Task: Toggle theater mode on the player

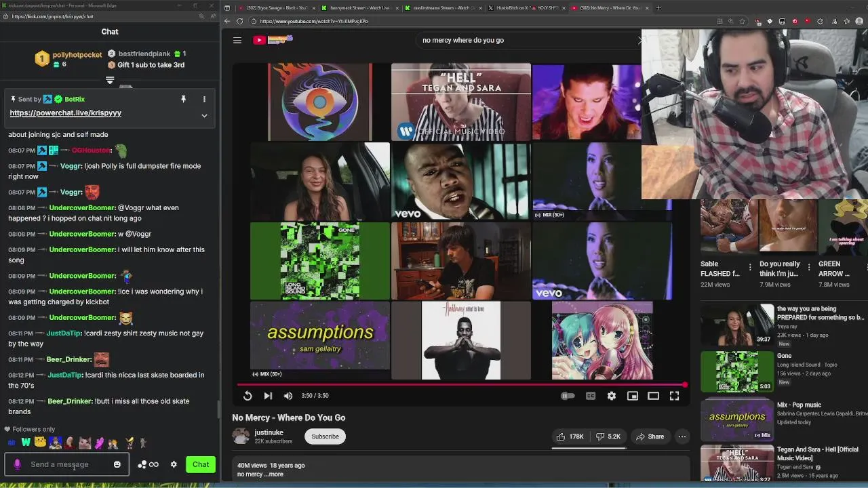Action: click(x=654, y=396)
